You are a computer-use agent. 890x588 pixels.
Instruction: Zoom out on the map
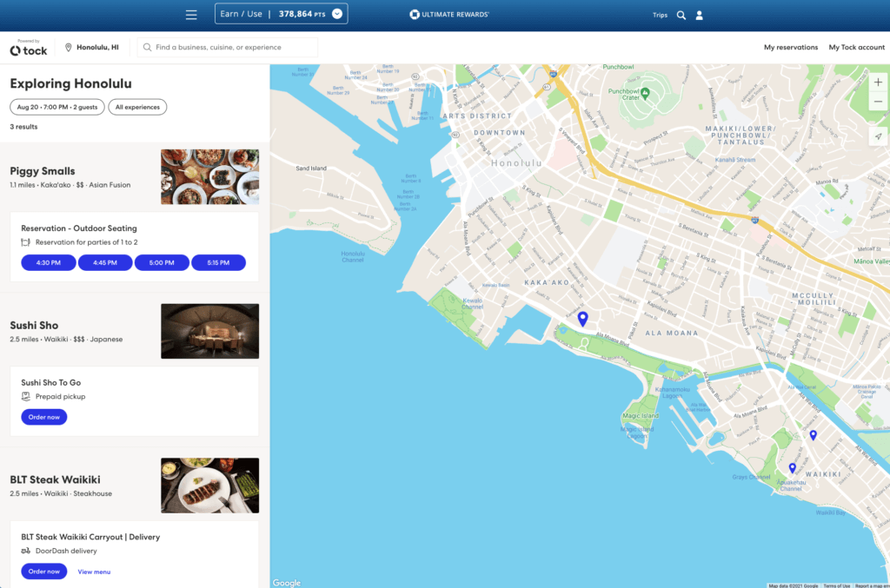pos(878,102)
